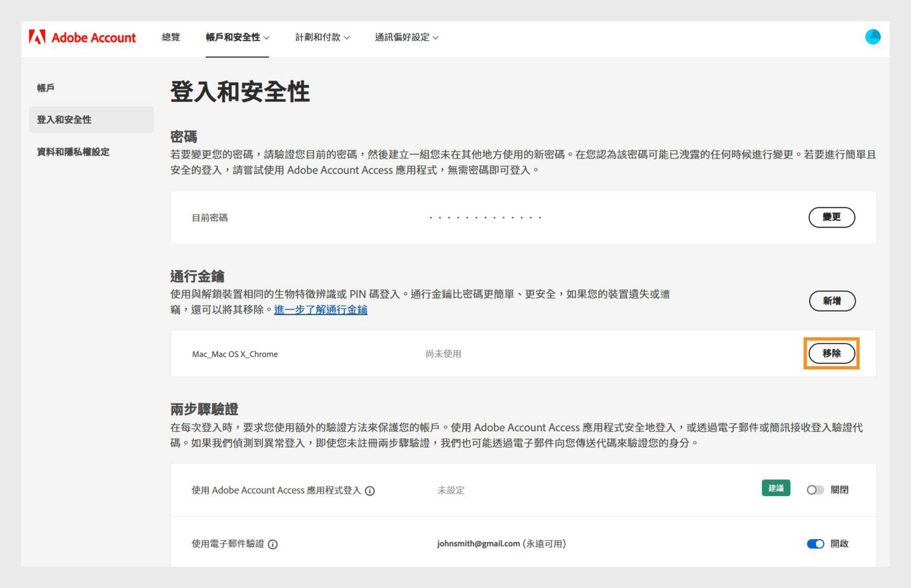
Task: Click info icon beside 使用電子郵件驗證
Action: click(273, 544)
